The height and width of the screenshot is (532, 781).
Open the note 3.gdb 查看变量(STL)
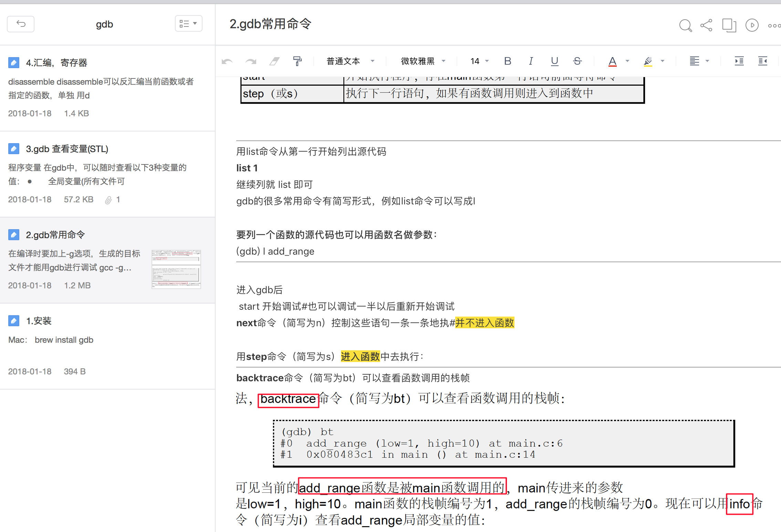click(x=67, y=149)
